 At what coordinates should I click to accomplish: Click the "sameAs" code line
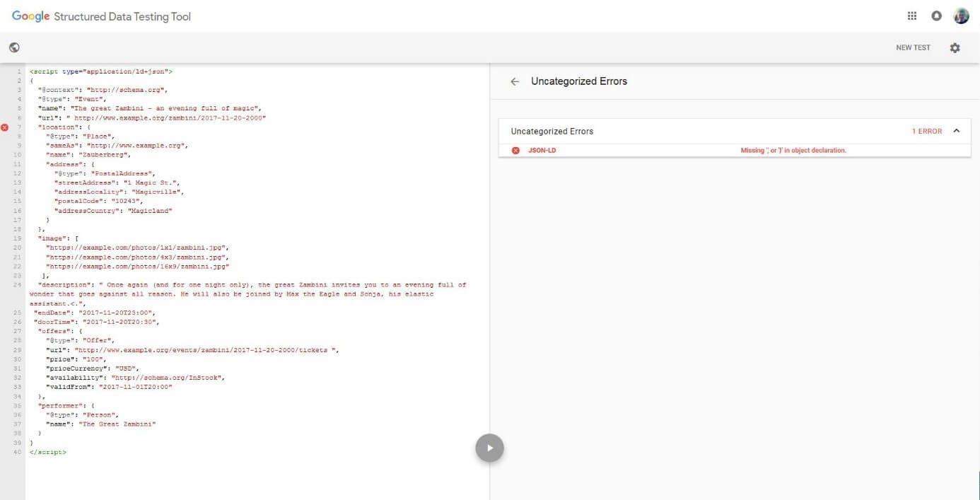(x=117, y=146)
